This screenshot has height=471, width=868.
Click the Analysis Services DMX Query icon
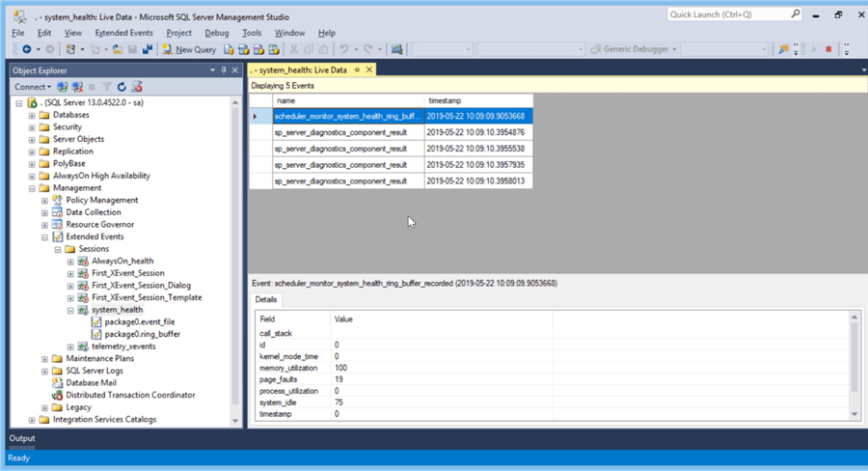[x=258, y=49]
